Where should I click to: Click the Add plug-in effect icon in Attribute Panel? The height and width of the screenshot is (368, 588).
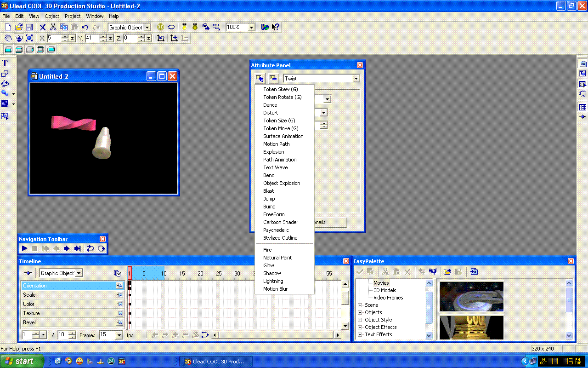(x=260, y=78)
